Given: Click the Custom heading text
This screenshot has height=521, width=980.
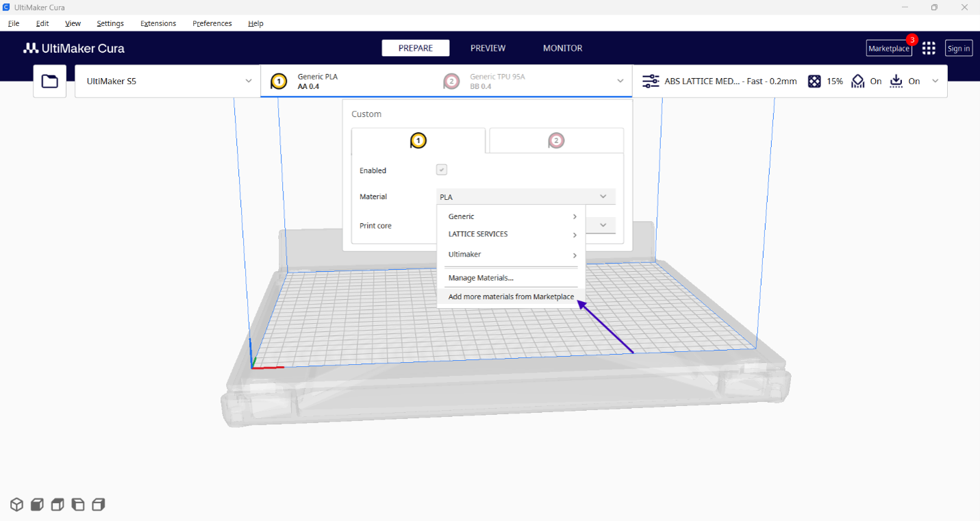Looking at the screenshot, I should pyautogui.click(x=366, y=114).
